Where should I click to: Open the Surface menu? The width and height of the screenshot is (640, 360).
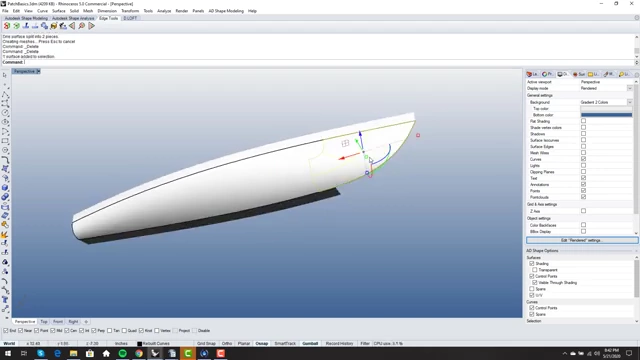coord(58,11)
